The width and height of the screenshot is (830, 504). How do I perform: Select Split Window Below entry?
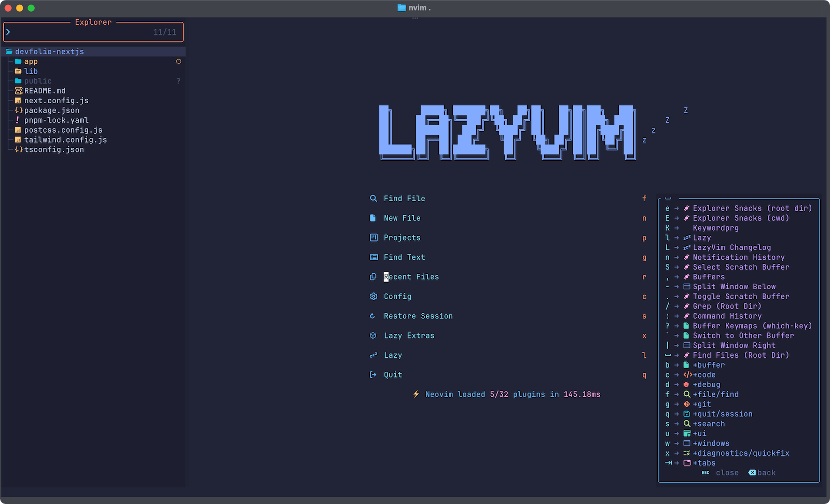pos(734,287)
